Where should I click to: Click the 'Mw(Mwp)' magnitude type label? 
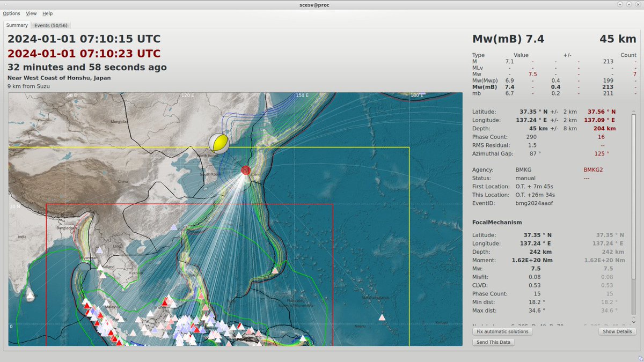(x=485, y=80)
